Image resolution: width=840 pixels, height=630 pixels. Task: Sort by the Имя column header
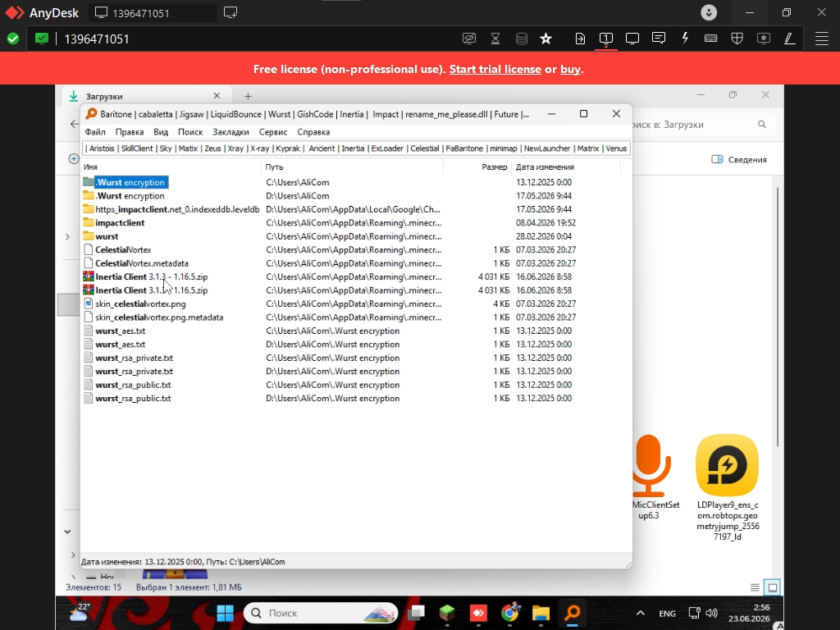pyautogui.click(x=171, y=167)
